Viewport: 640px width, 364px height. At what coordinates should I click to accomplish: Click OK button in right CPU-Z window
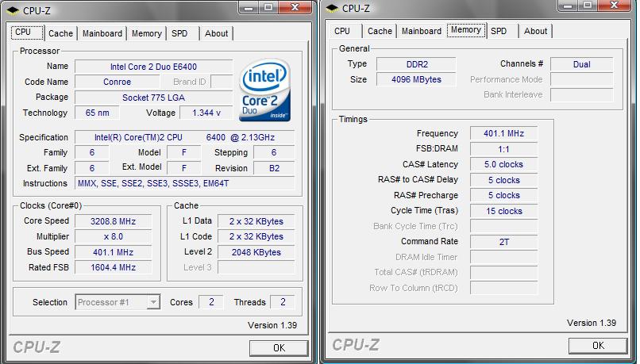click(598, 346)
